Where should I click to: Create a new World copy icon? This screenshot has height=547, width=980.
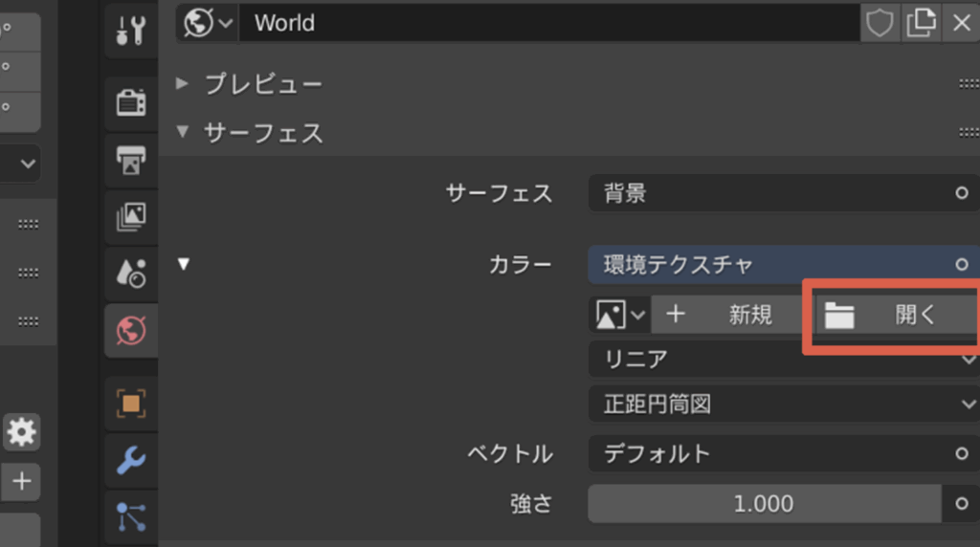point(921,23)
